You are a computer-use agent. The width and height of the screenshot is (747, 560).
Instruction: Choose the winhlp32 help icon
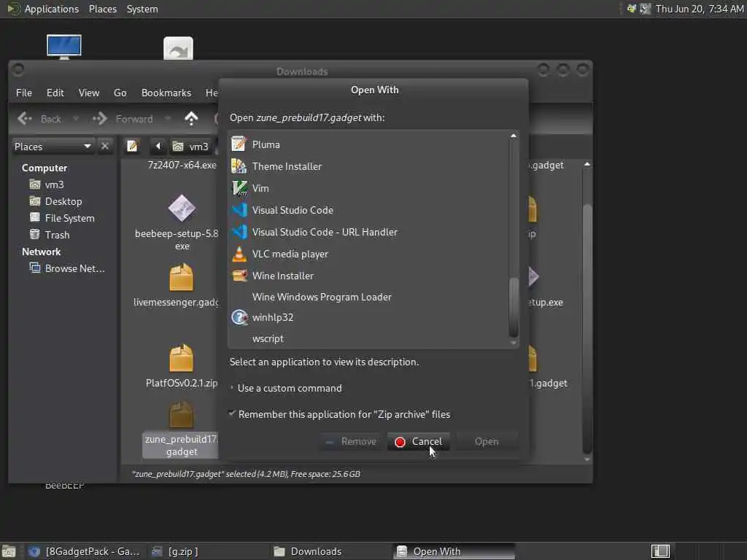click(x=239, y=317)
